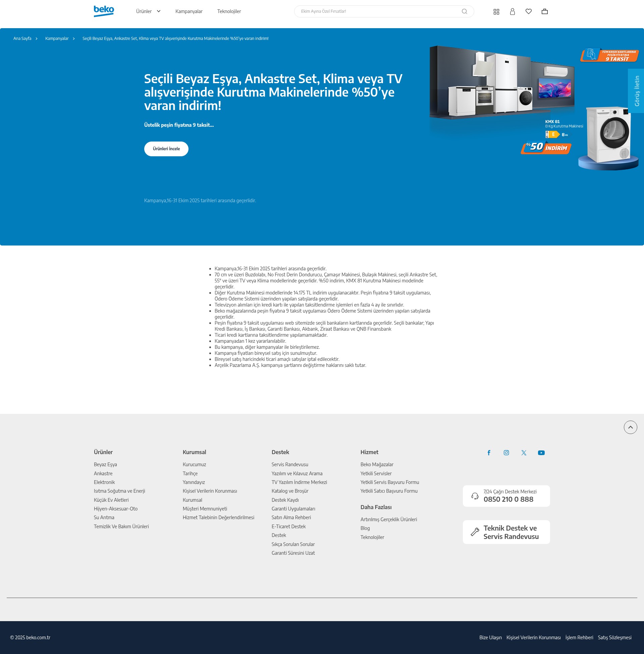Open Isıtma Soğutma ve Enerji link
This screenshot has height=654, width=644.
pos(119,491)
